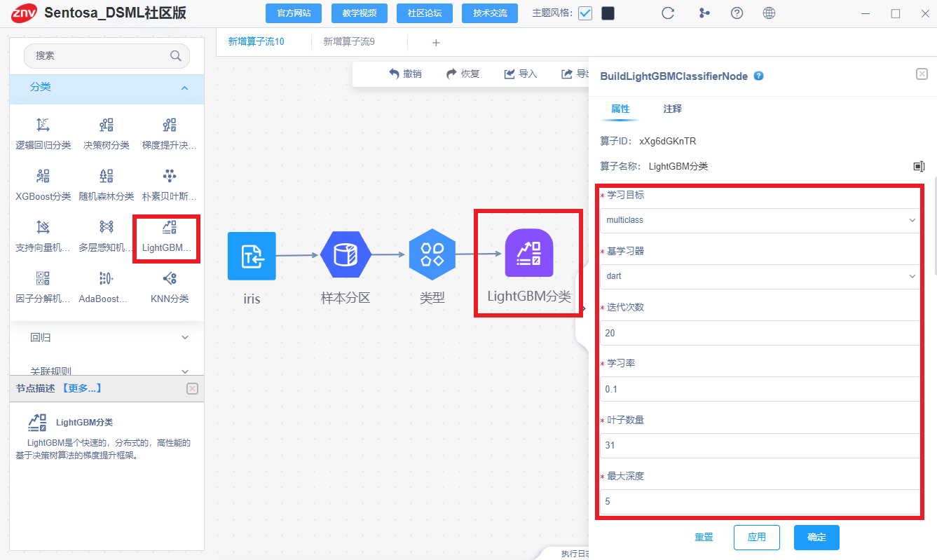Click the 社区论坛 button

point(425,13)
